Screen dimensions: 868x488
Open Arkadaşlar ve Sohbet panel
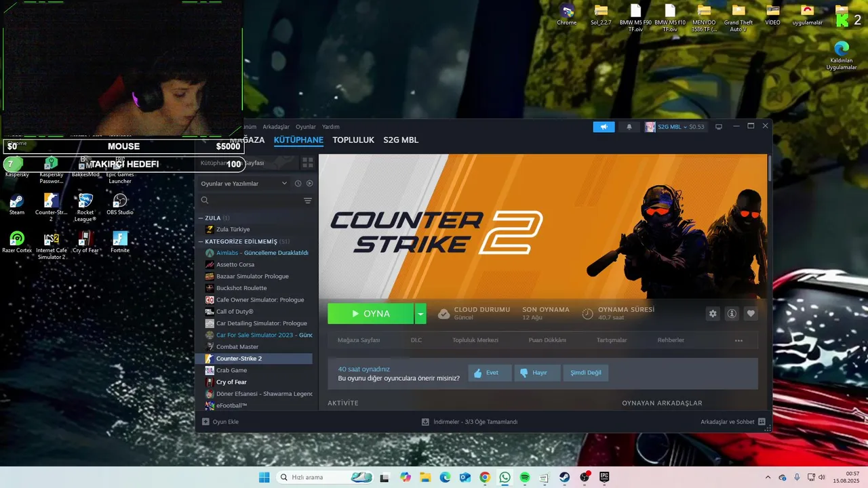point(733,422)
